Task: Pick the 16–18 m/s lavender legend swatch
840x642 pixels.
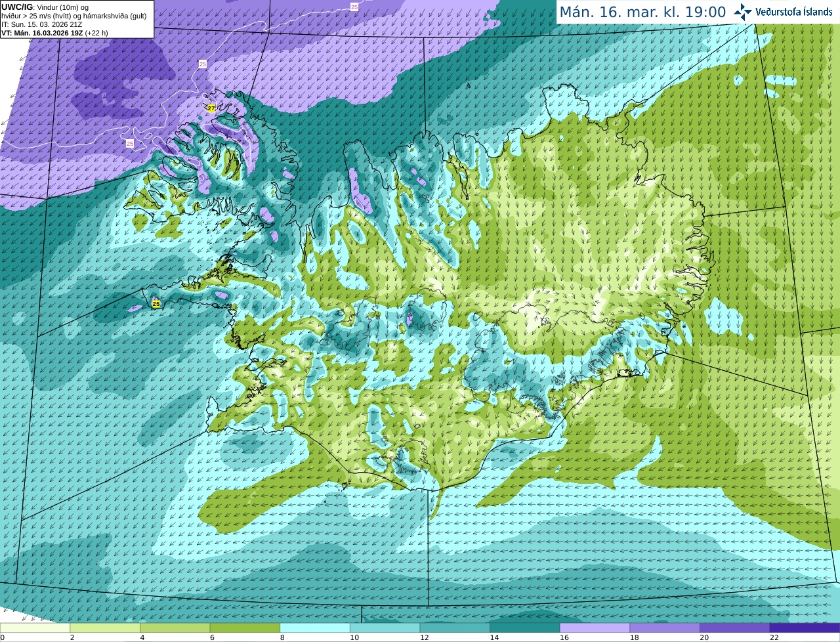Action: tap(595, 628)
